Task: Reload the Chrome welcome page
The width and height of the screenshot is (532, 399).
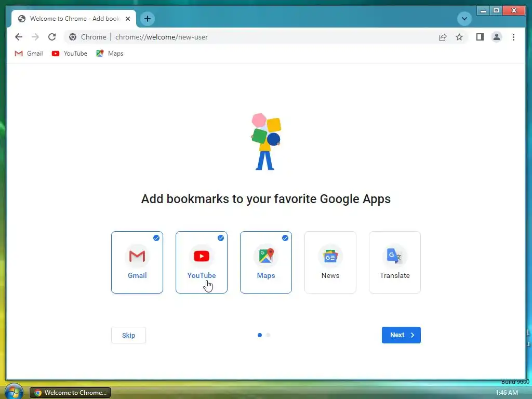Action: pyautogui.click(x=52, y=37)
